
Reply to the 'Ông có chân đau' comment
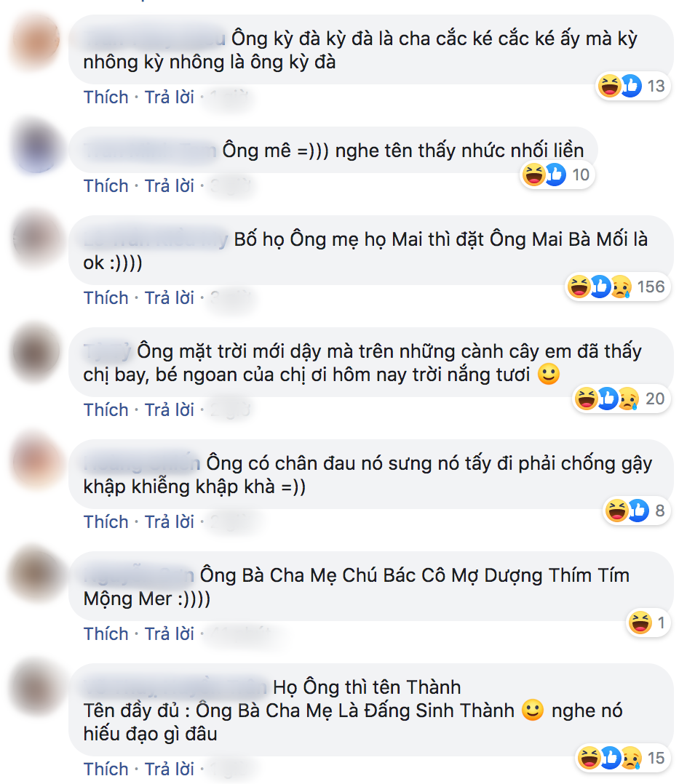pyautogui.click(x=169, y=522)
